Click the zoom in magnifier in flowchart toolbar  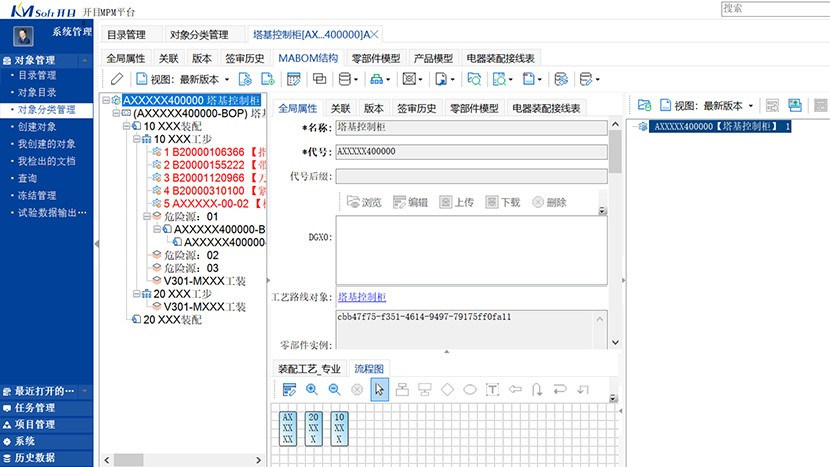coord(312,390)
